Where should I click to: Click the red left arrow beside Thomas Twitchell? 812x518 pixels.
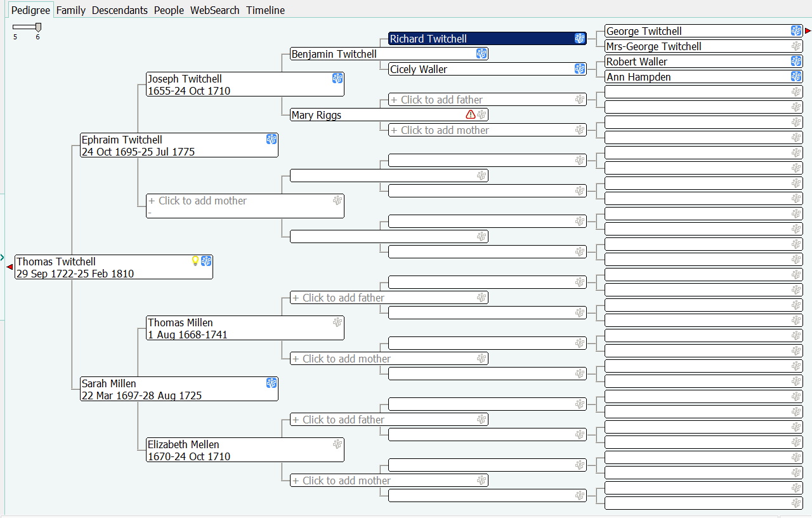click(10, 267)
